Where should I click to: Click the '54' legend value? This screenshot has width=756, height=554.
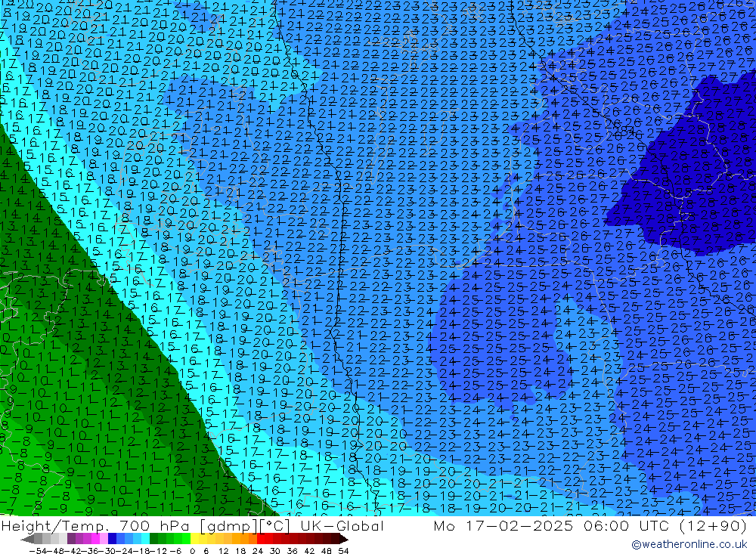coord(343,551)
